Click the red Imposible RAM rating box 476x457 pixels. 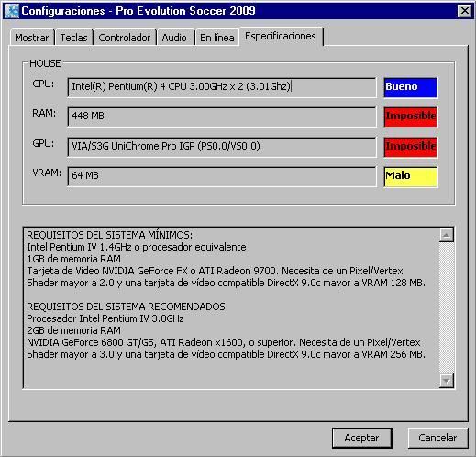411,117
